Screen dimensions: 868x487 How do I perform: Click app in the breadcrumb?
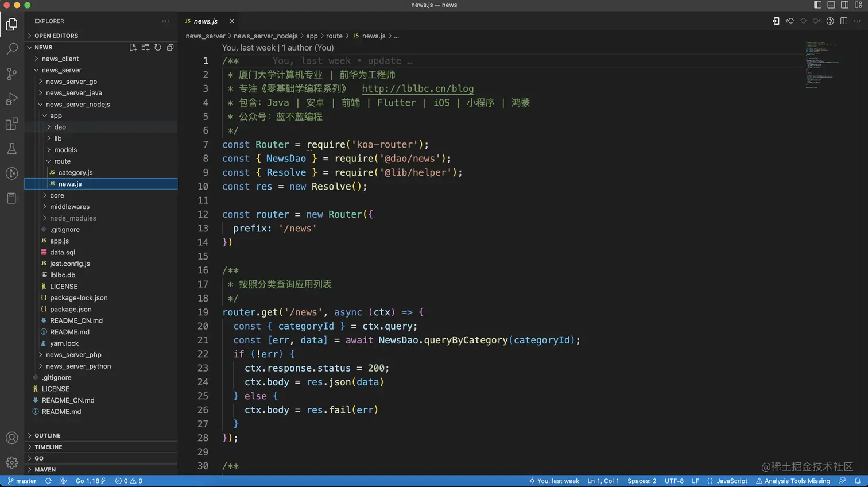click(x=312, y=36)
